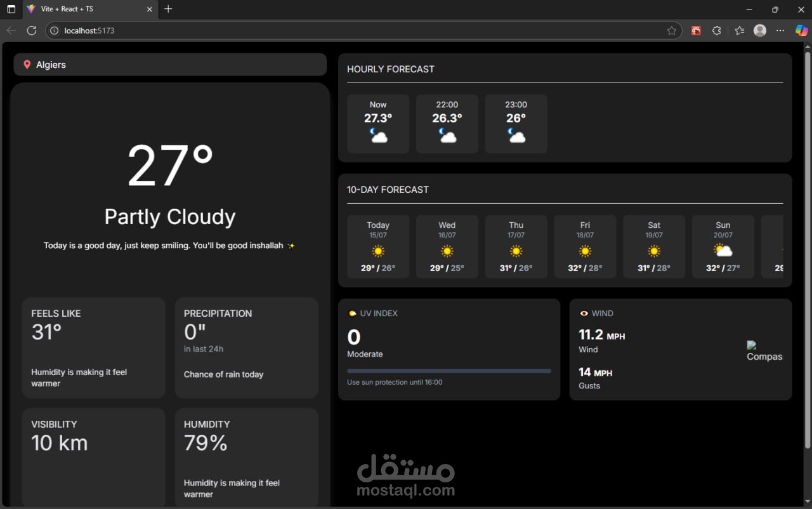This screenshot has height=509, width=812.
Task: Click the Fri 18/07 sun icon
Action: 585,251
